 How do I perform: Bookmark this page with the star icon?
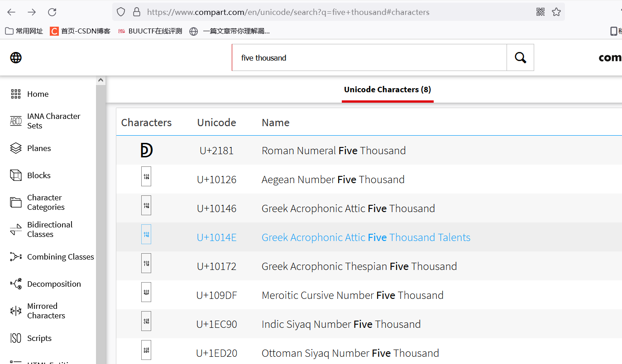[556, 12]
